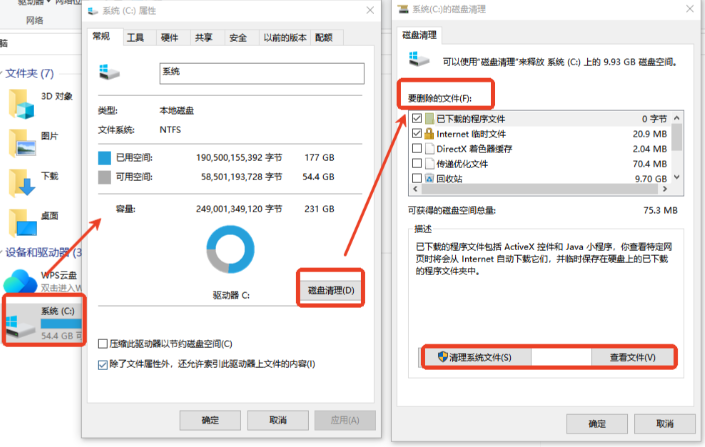Open the WPS云盘 cloud icon

click(x=20, y=281)
